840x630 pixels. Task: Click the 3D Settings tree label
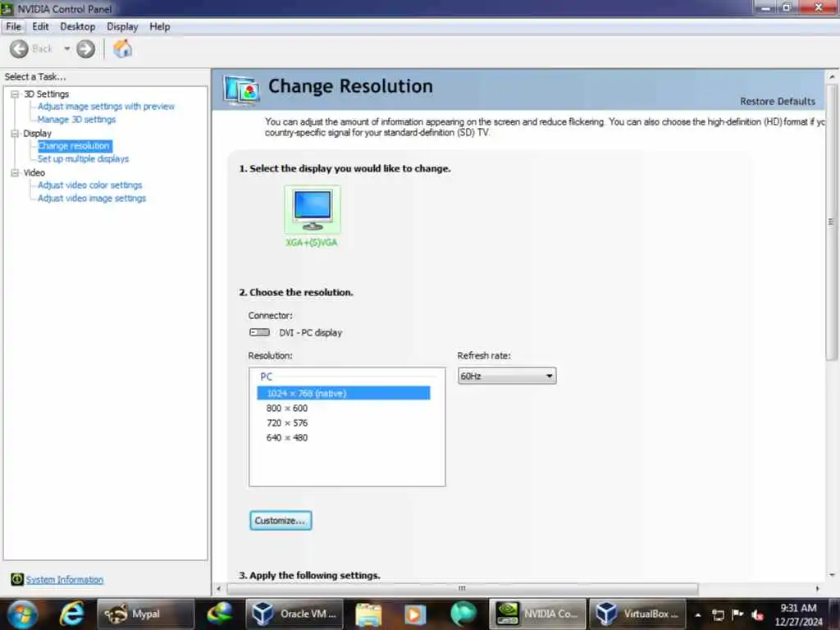46,94
